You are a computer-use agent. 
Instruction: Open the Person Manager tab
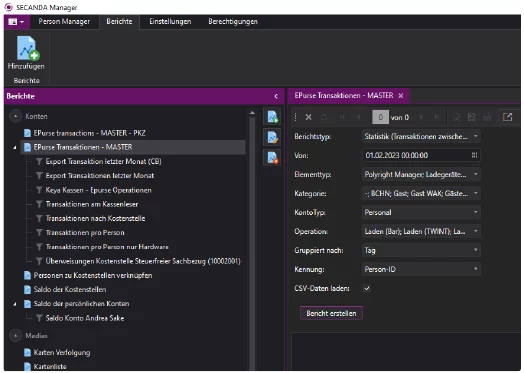click(x=64, y=22)
